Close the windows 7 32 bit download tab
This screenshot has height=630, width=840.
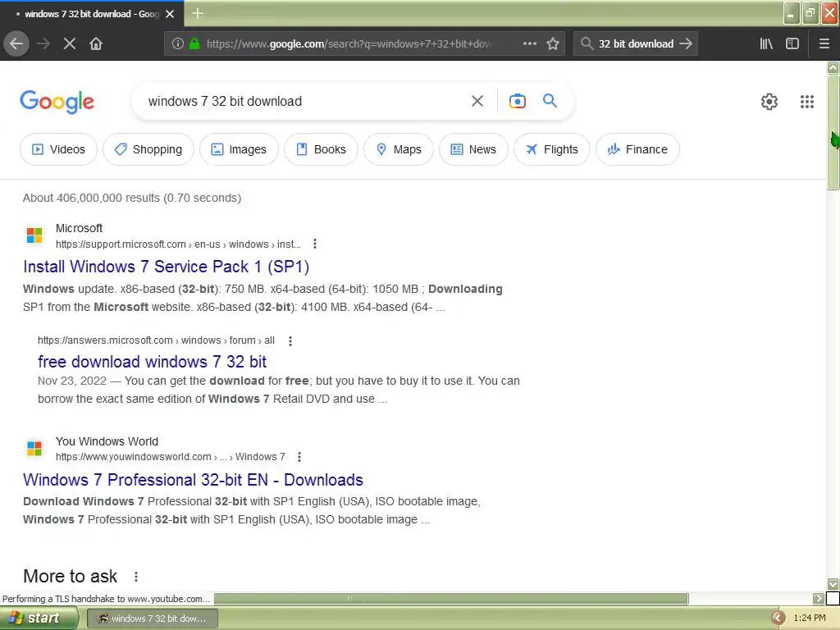tap(170, 14)
